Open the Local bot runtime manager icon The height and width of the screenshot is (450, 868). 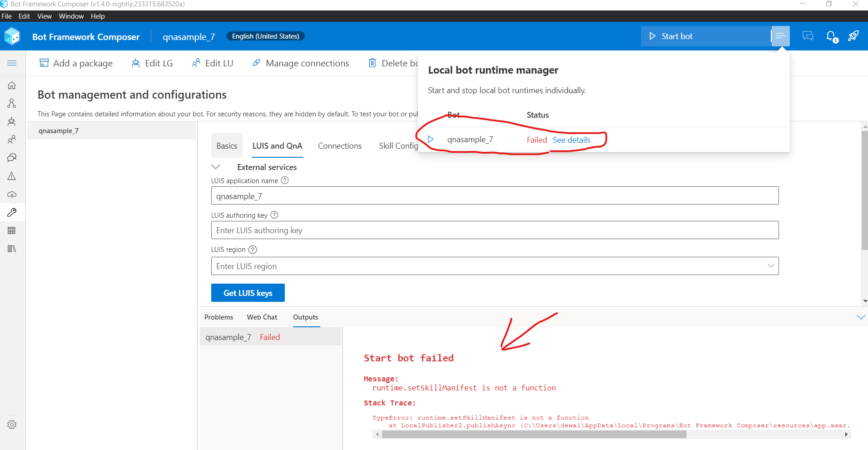point(780,36)
